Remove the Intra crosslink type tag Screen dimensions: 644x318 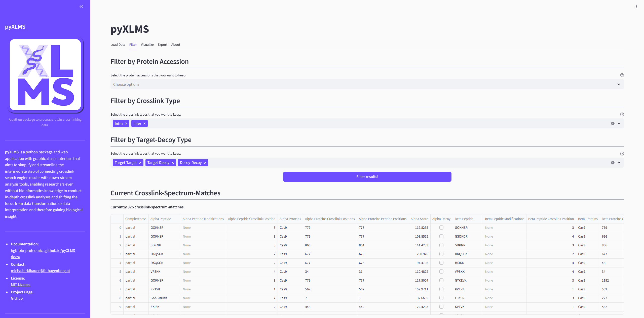(x=126, y=124)
